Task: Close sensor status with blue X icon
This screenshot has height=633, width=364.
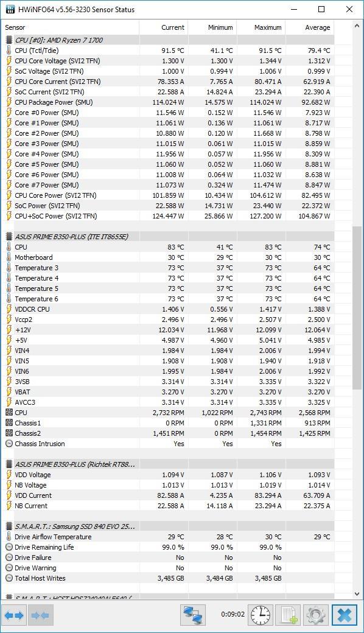Action: click(x=345, y=615)
